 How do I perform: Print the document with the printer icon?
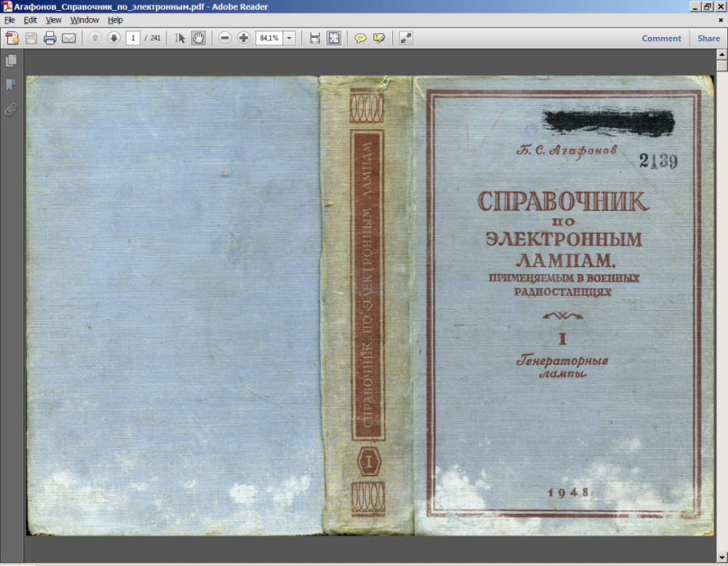tap(50, 39)
